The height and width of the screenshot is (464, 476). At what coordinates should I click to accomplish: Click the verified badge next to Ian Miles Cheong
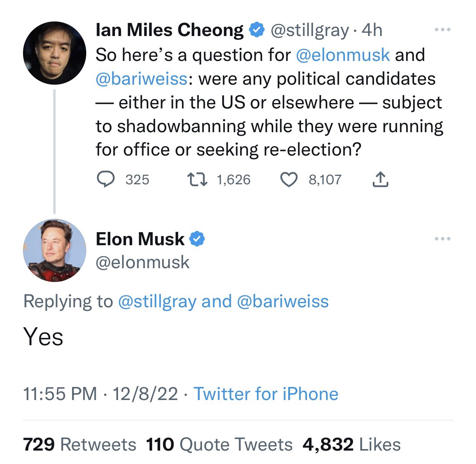[x=257, y=30]
